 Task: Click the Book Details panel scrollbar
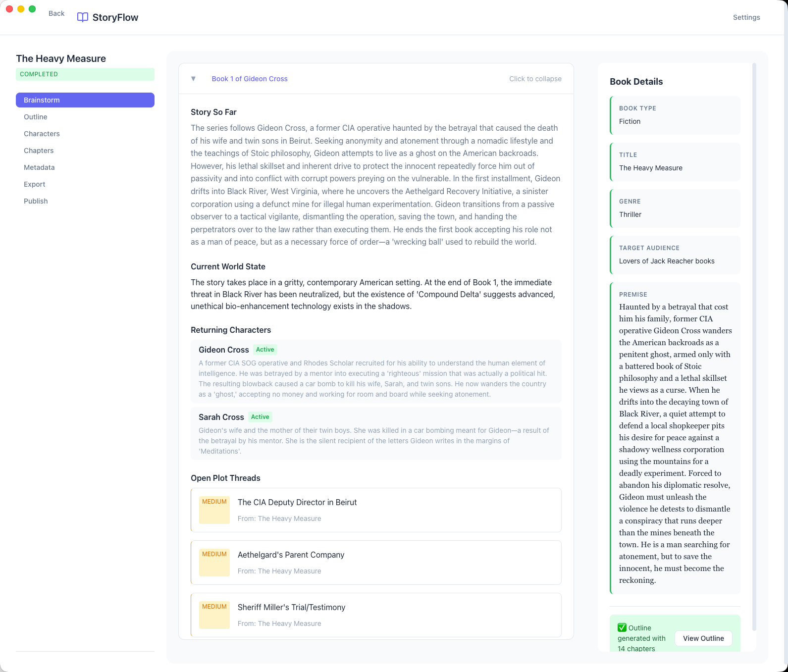754,347
